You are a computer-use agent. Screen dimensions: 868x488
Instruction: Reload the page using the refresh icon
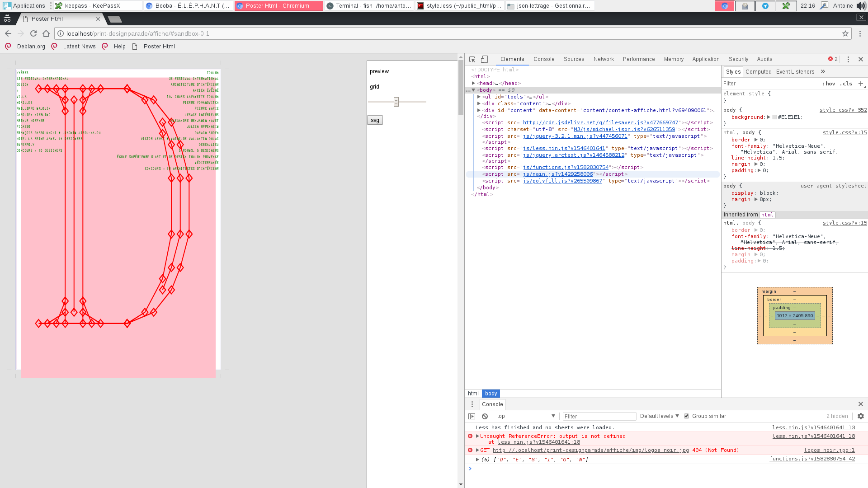33,33
